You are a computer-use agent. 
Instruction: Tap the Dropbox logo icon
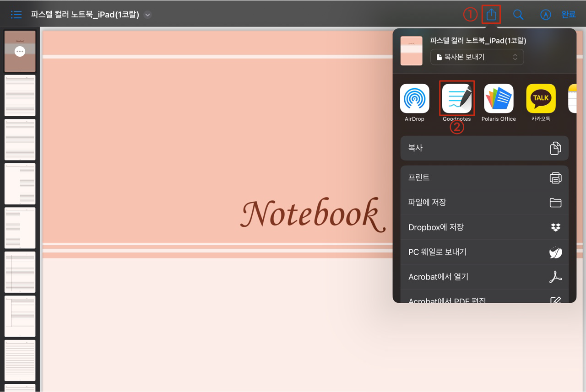click(555, 227)
